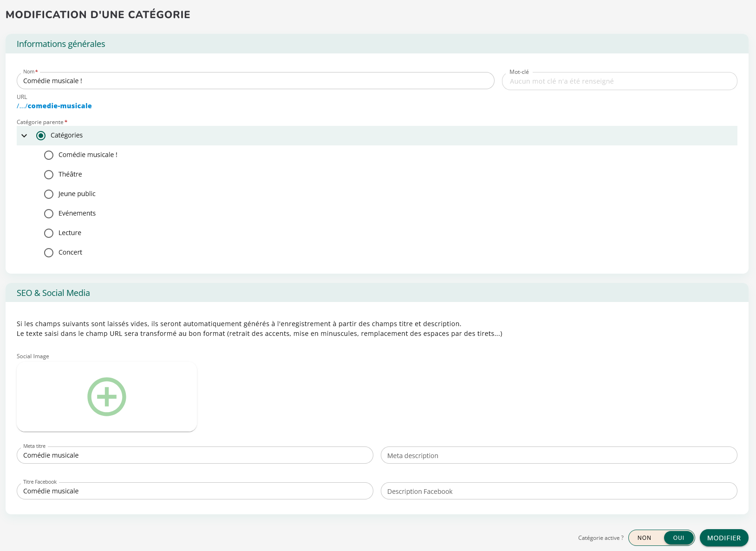Edit the Titre Facebook field

pos(195,491)
